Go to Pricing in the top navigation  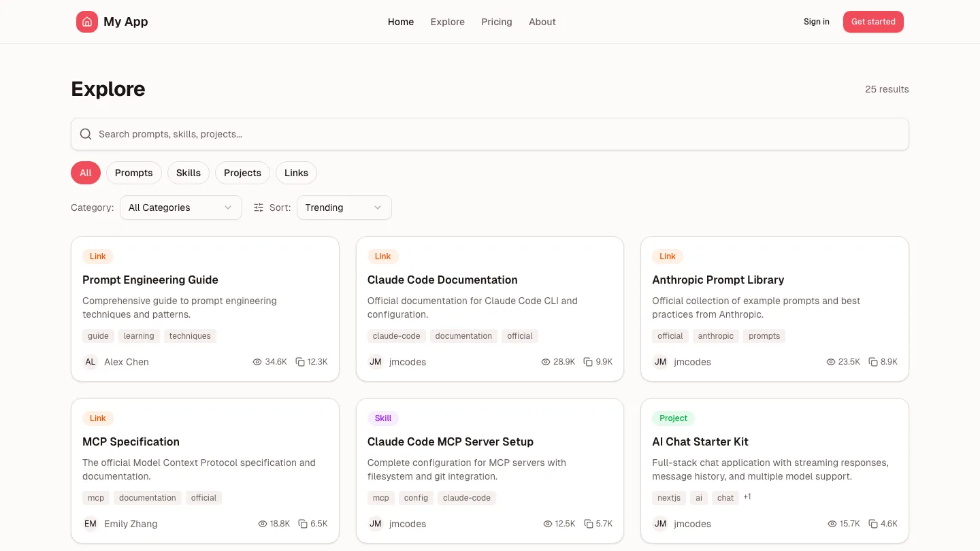(x=497, y=22)
